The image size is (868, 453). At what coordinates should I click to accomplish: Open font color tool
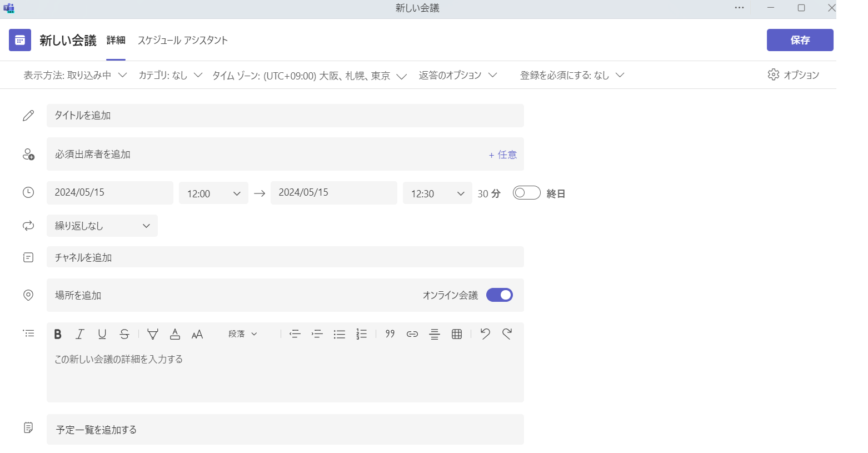point(175,334)
